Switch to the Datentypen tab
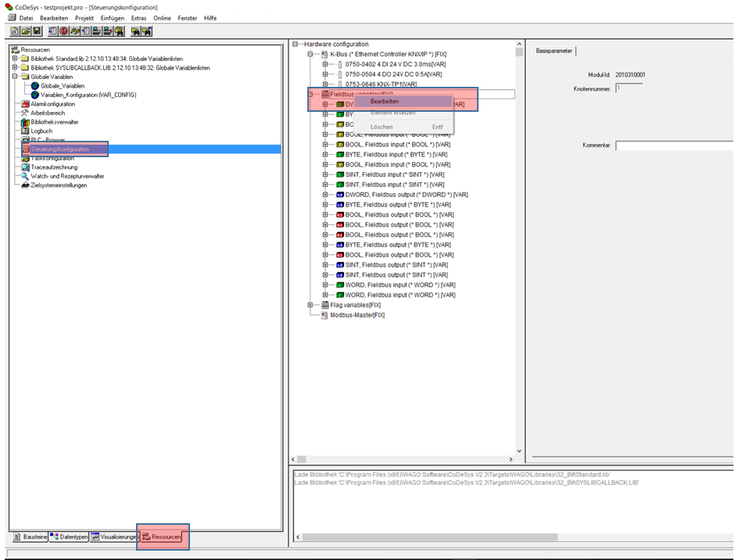This screenshot has width=735, height=560. 69,537
